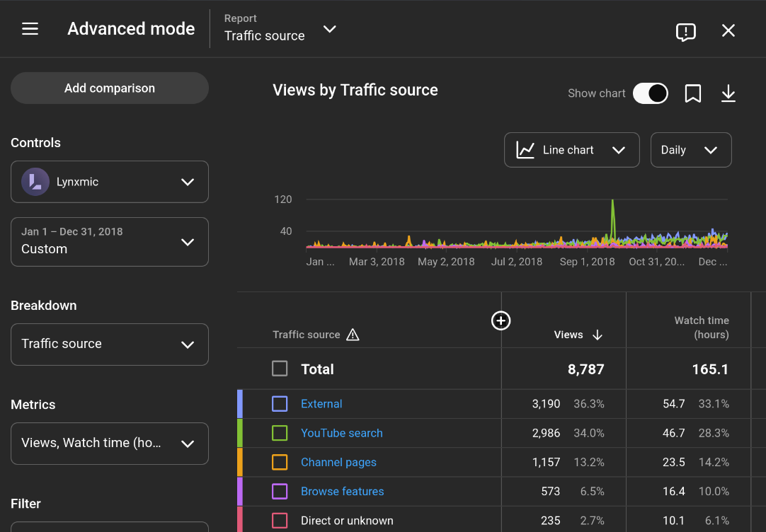This screenshot has height=532, width=766.
Task: Open the Metrics dropdown for Views, Watch time
Action: [x=110, y=443]
